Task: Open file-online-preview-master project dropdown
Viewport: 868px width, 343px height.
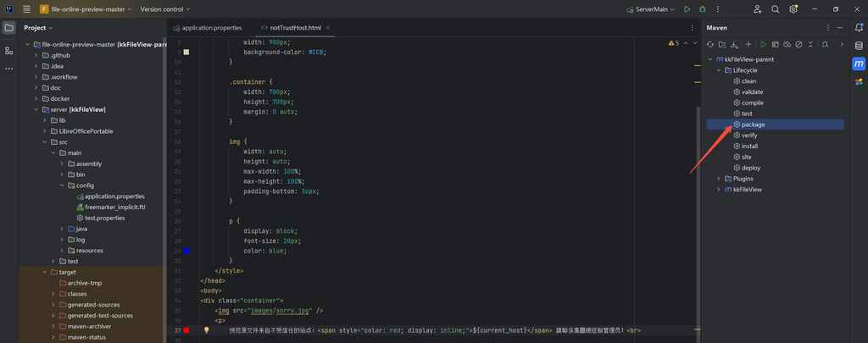Action: pos(86,8)
